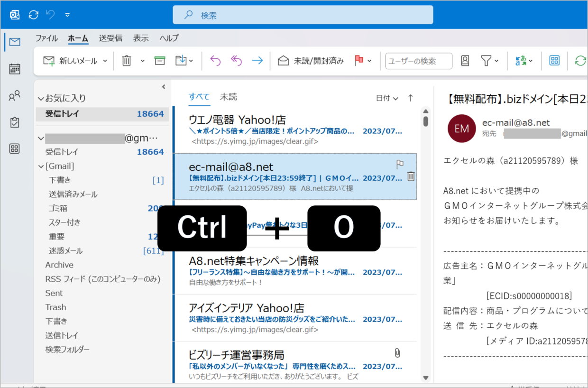Flag the ec-mail@a8.net message
This screenshot has height=388, width=588.
coord(400,164)
